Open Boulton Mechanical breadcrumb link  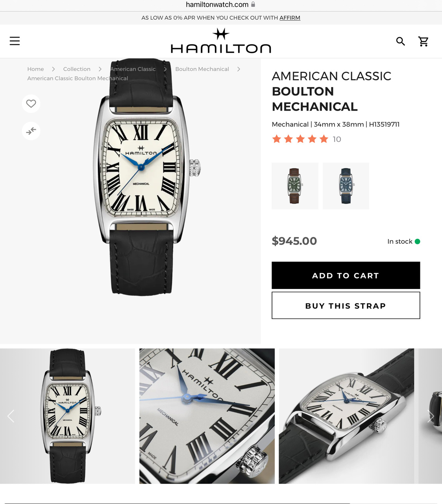click(202, 69)
